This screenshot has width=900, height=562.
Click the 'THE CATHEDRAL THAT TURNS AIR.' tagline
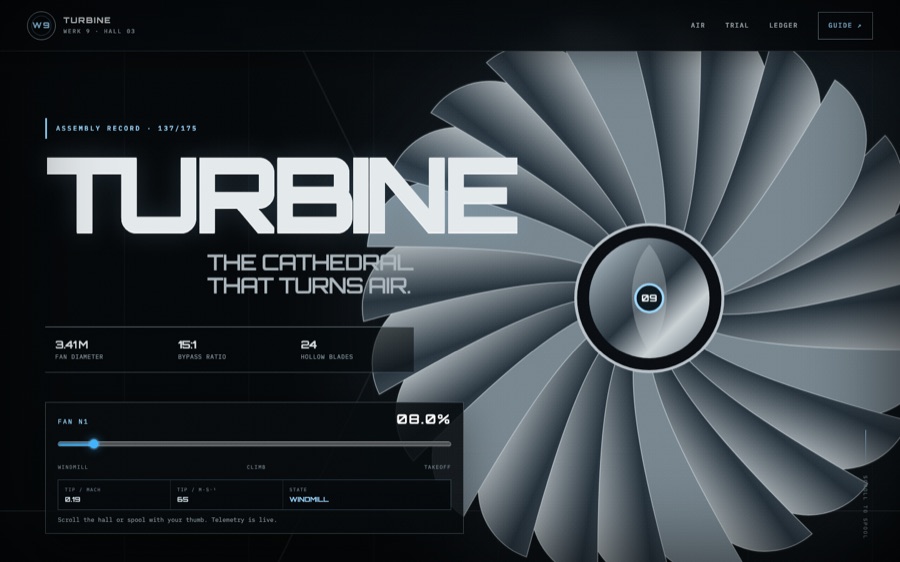tap(310, 274)
